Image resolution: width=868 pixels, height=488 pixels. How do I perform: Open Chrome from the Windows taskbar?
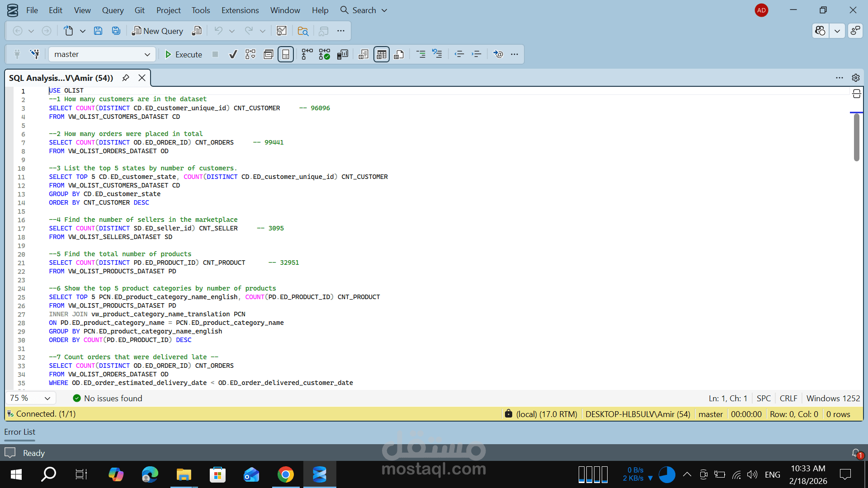285,474
